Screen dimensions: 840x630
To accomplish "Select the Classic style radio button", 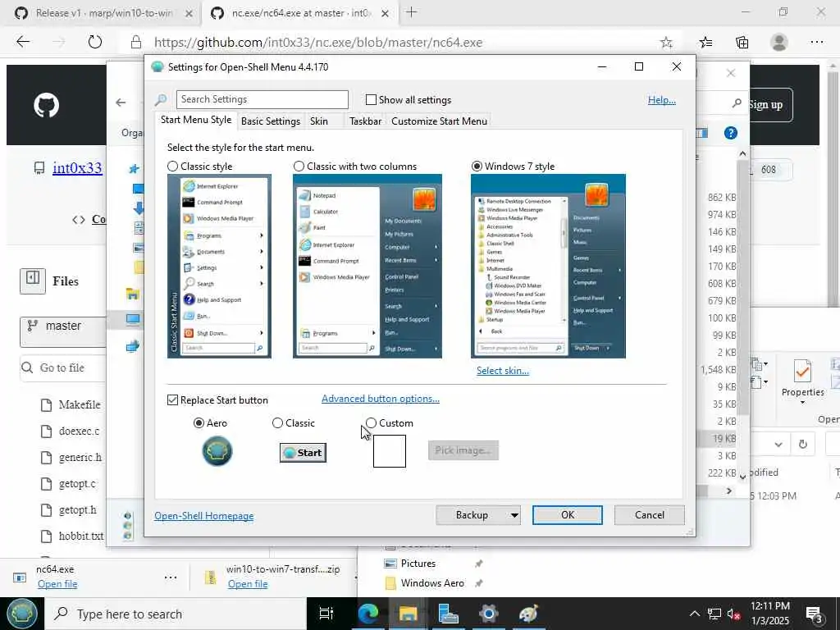I will [172, 166].
